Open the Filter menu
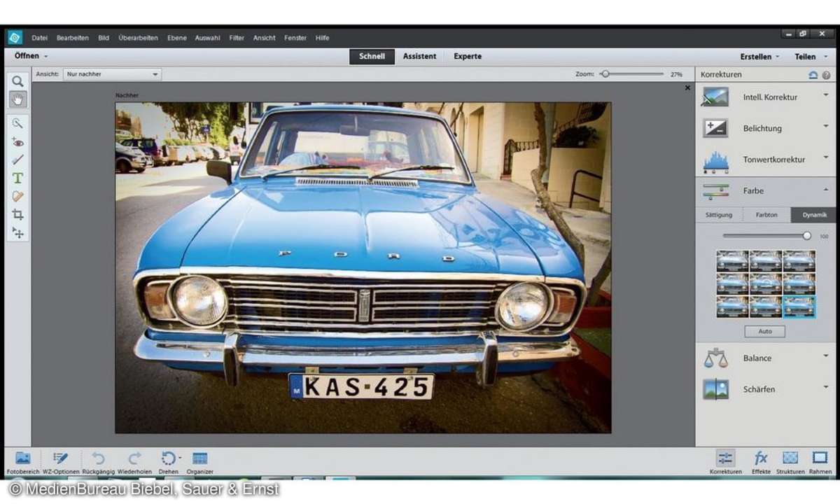The image size is (840, 504). point(237,38)
